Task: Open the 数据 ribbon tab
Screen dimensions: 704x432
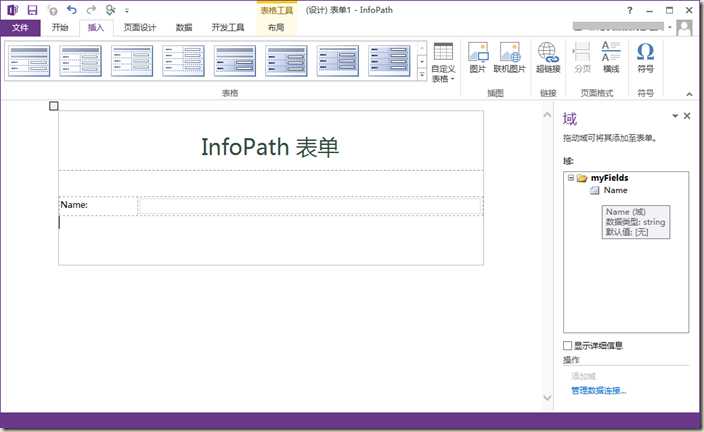Action: click(x=184, y=28)
